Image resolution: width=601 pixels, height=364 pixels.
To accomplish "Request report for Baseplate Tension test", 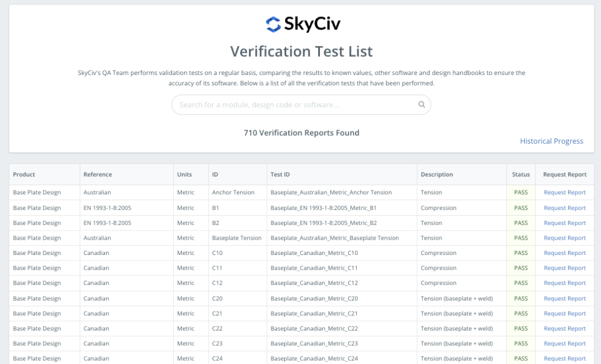I will click(564, 238).
